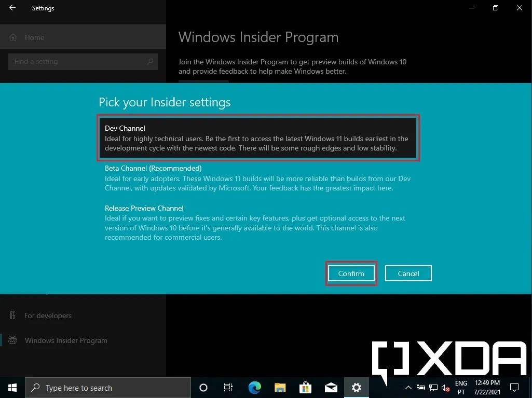This screenshot has height=398, width=532.
Task: Cancel the Insider settings dialog
Action: coord(408,273)
